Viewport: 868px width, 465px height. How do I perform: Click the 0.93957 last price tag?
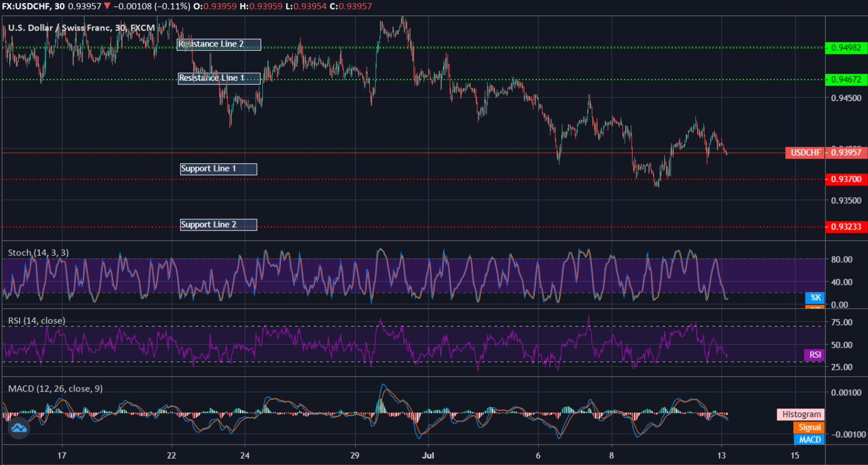coord(846,153)
